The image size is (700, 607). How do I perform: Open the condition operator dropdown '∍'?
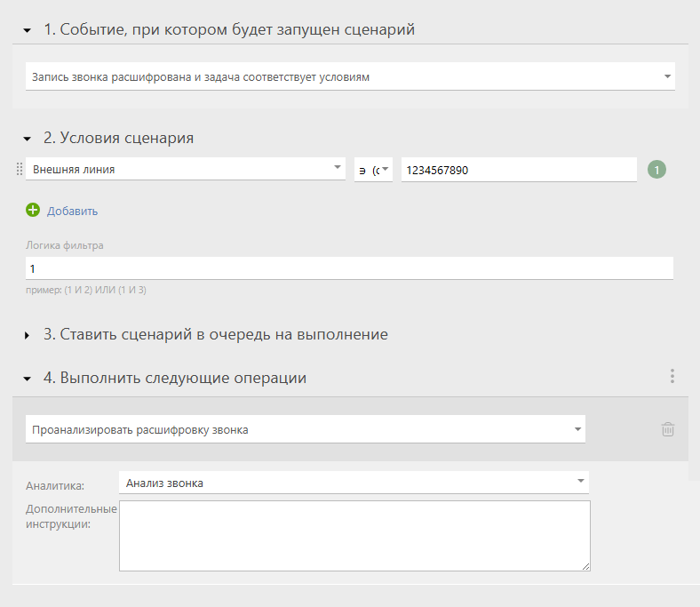point(373,170)
